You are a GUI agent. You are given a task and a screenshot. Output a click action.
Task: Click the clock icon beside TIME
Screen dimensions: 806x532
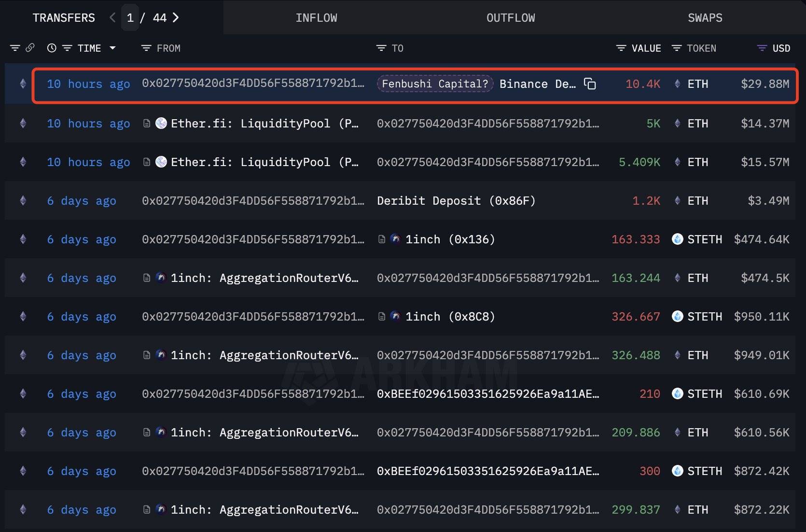(x=52, y=48)
